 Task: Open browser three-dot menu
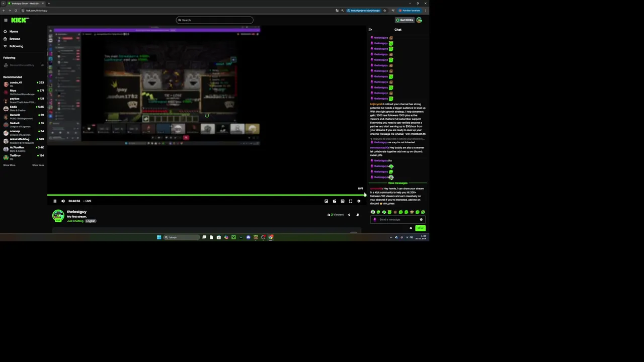coord(426,11)
